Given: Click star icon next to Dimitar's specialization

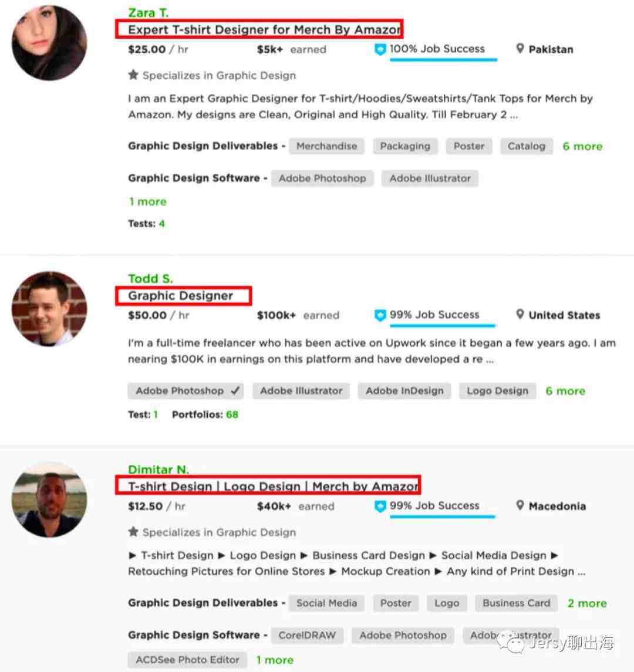Looking at the screenshot, I should point(133,532).
